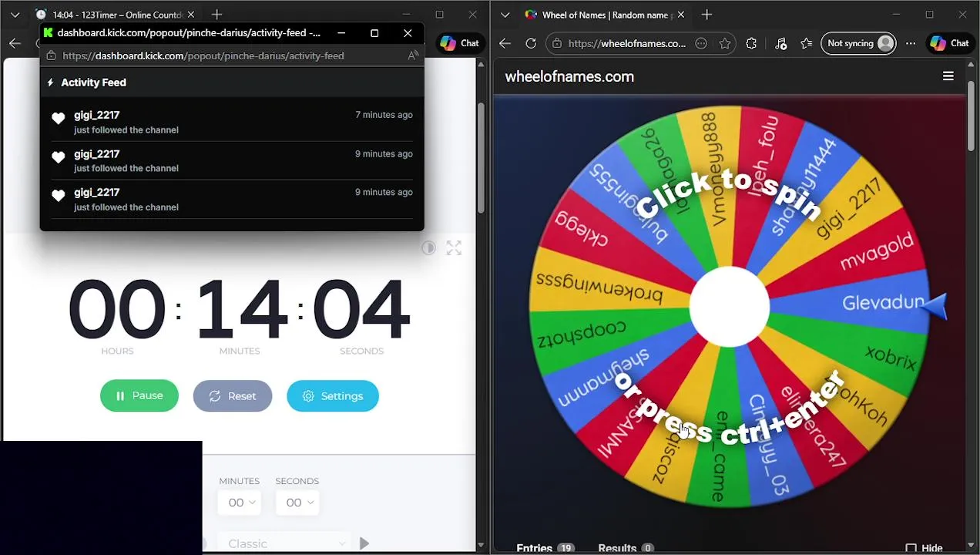Switch to the 123Timer browser tab
This screenshot has height=555, width=980.
tap(117, 15)
